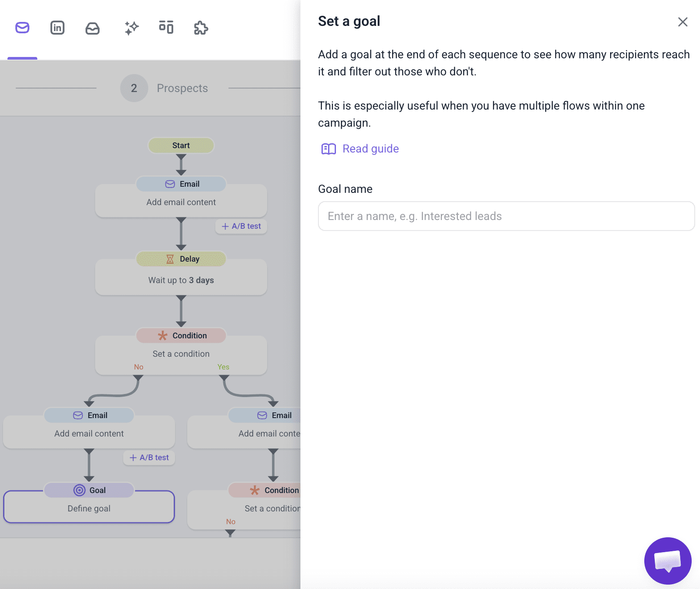The height and width of the screenshot is (589, 700).
Task: Focus the Goal name input field
Action: tap(506, 216)
